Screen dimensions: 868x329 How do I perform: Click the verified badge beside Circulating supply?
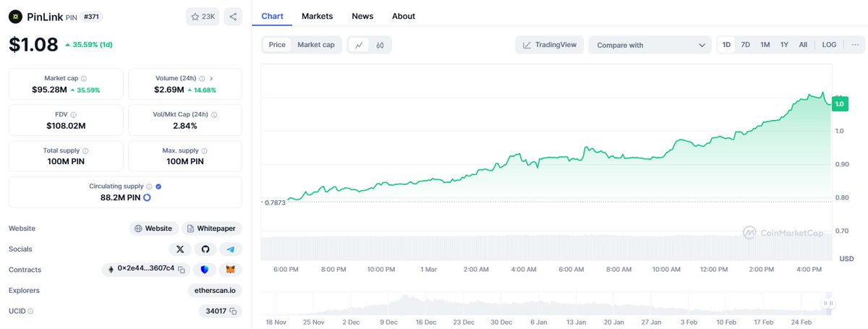[158, 186]
